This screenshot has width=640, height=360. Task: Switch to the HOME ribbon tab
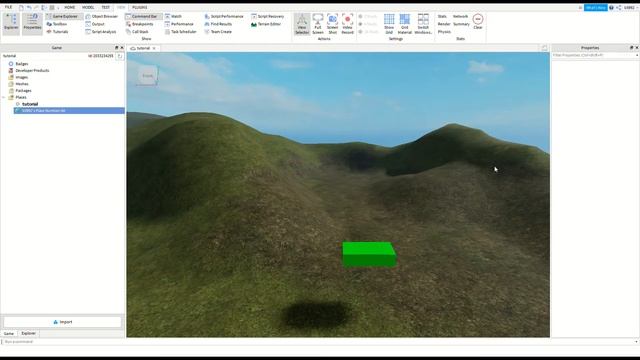pyautogui.click(x=69, y=7)
